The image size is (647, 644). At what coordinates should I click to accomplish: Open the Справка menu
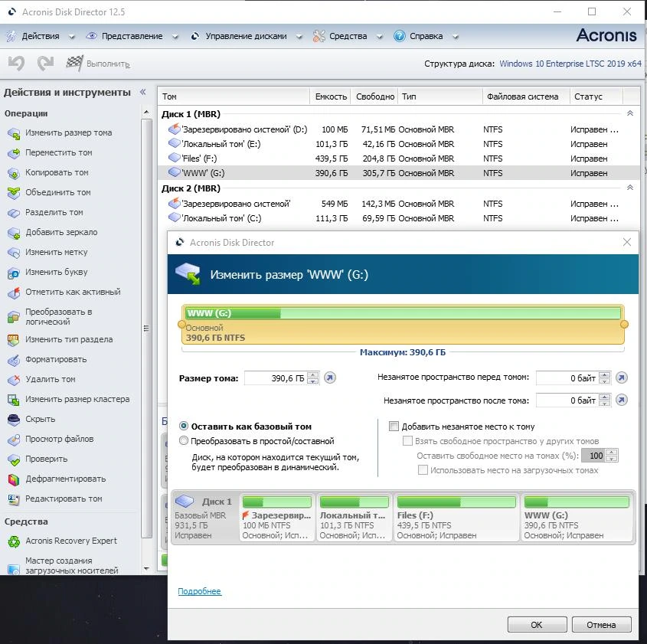tap(426, 36)
